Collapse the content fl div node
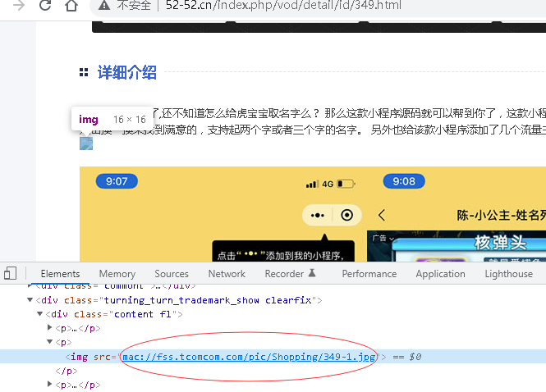 pyautogui.click(x=40, y=314)
